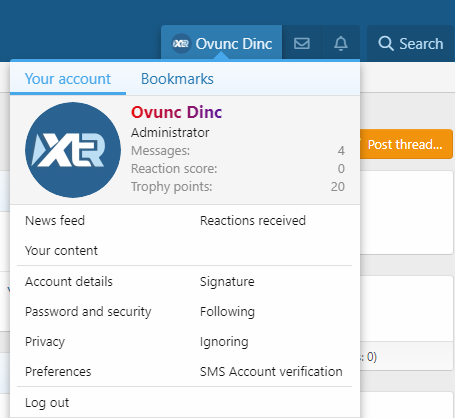455x418 pixels.
Task: Go to Your content
Action: [61, 251]
